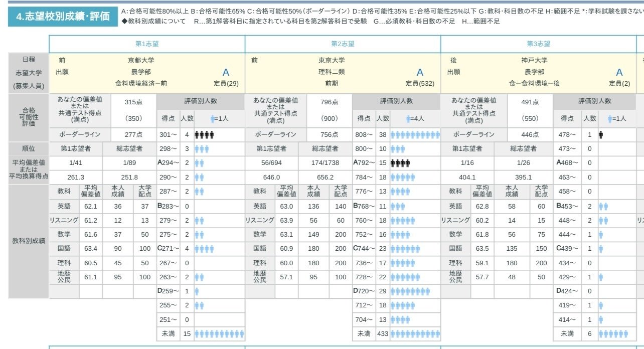
Task: Click the 定員(2) capacity text
Action: point(619,83)
